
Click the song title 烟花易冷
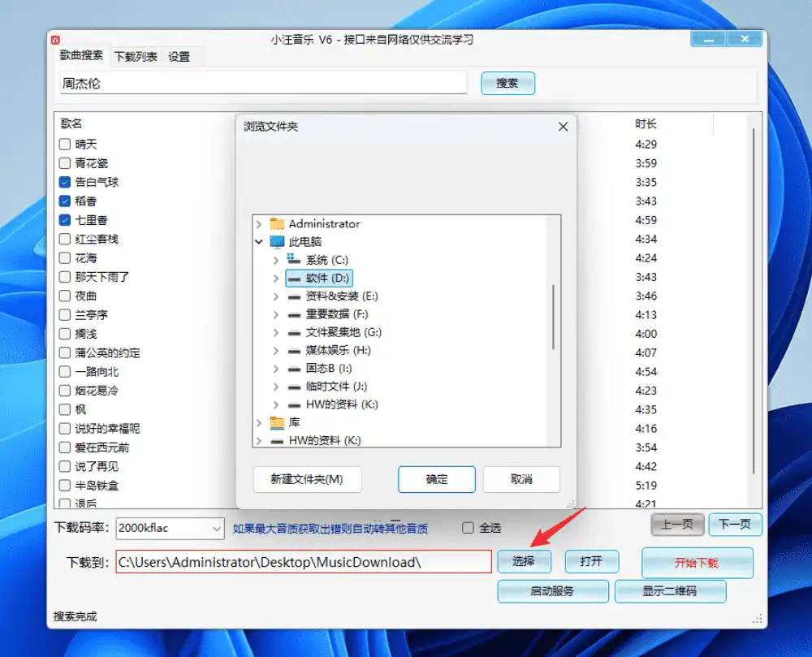97,391
